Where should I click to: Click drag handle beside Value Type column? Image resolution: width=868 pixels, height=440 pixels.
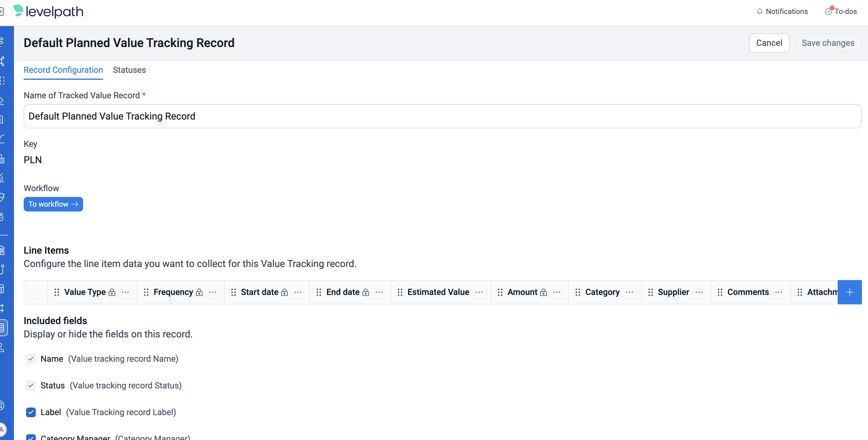pos(57,292)
